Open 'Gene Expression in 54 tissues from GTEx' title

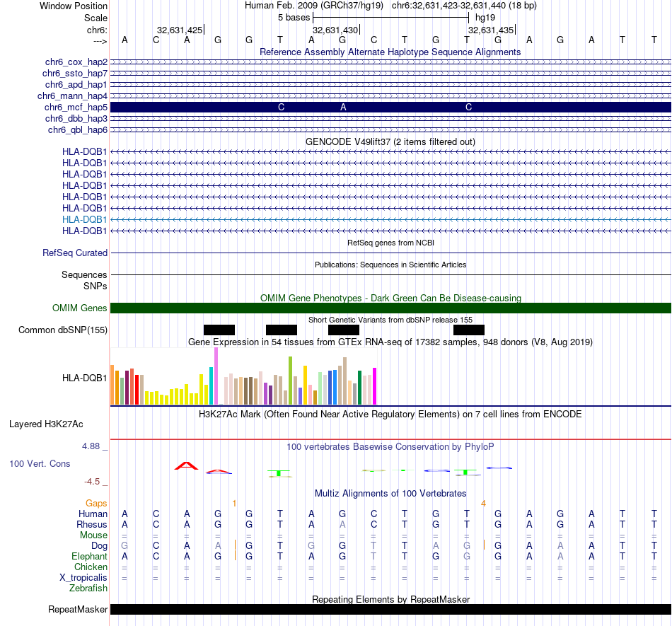390,342
